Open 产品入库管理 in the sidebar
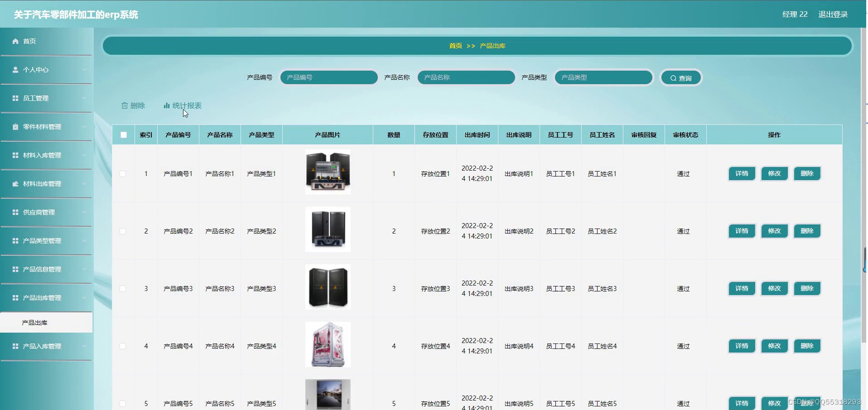The width and height of the screenshot is (868, 410). 46,346
